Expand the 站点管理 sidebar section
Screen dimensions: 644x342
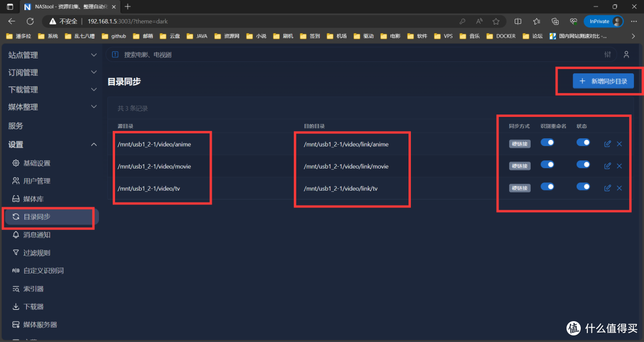[x=52, y=55]
